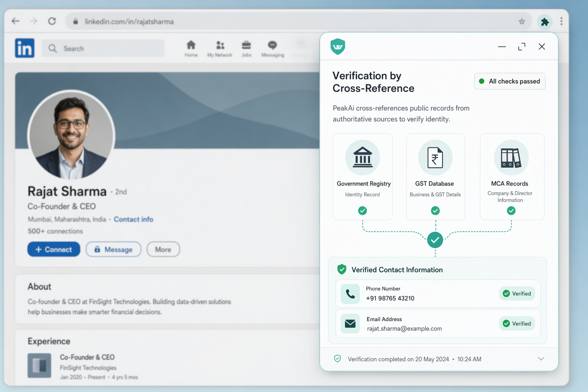Screen dimensions: 588x392
Task: Open the browser three-dot menu
Action: pos(561,21)
